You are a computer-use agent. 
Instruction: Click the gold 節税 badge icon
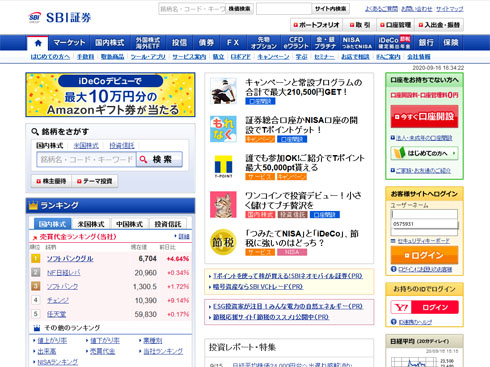(223, 242)
